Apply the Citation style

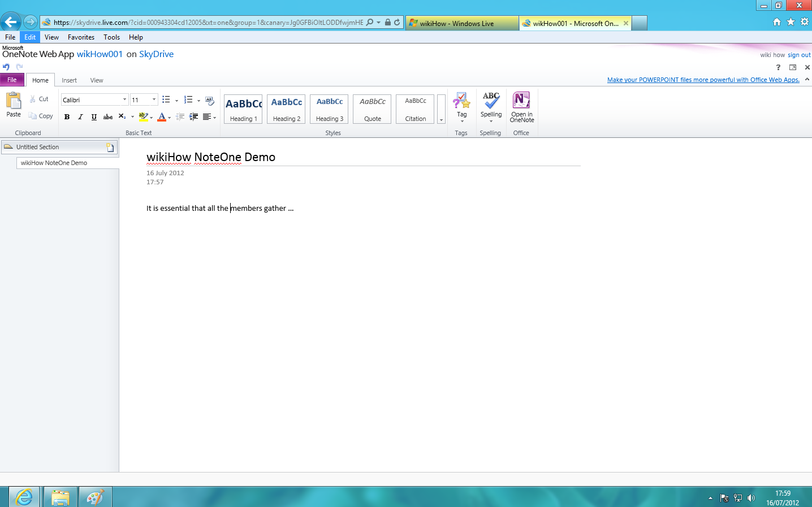[x=416, y=109]
